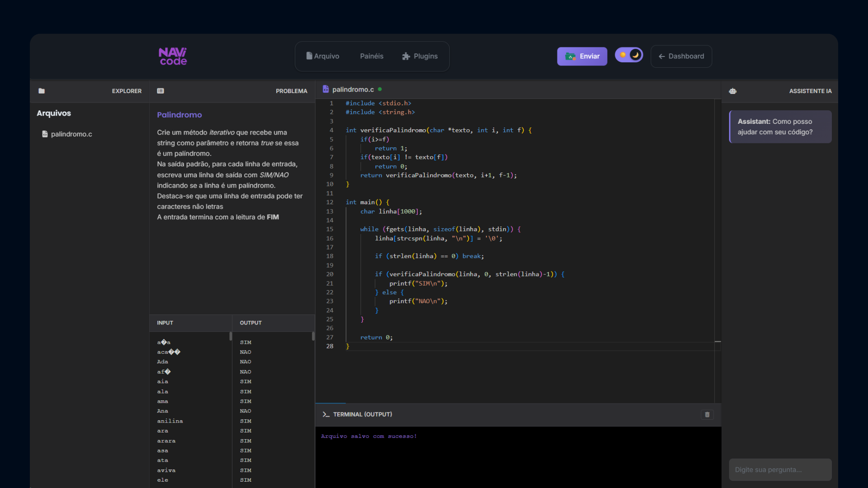
Task: Open the Arquivo menu
Action: click(323, 56)
